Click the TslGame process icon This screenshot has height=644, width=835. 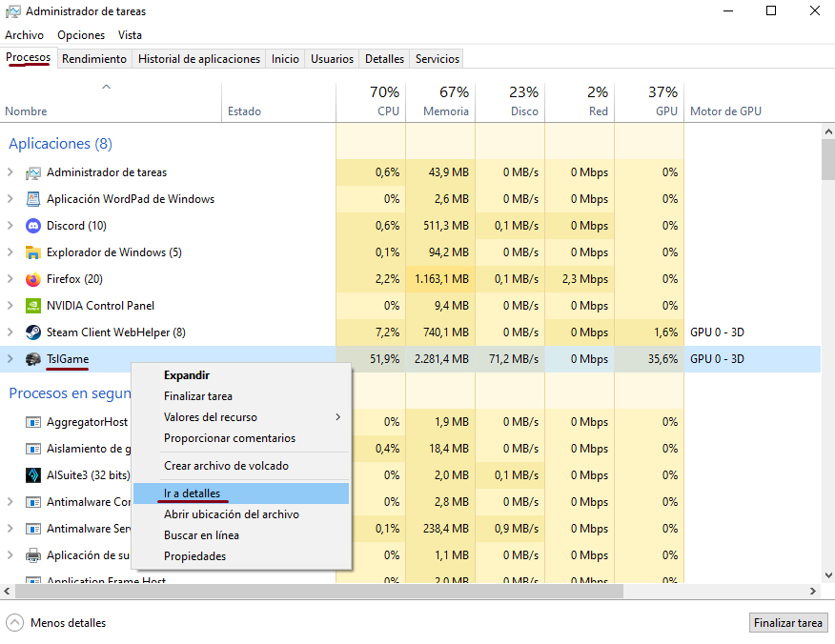(33, 359)
